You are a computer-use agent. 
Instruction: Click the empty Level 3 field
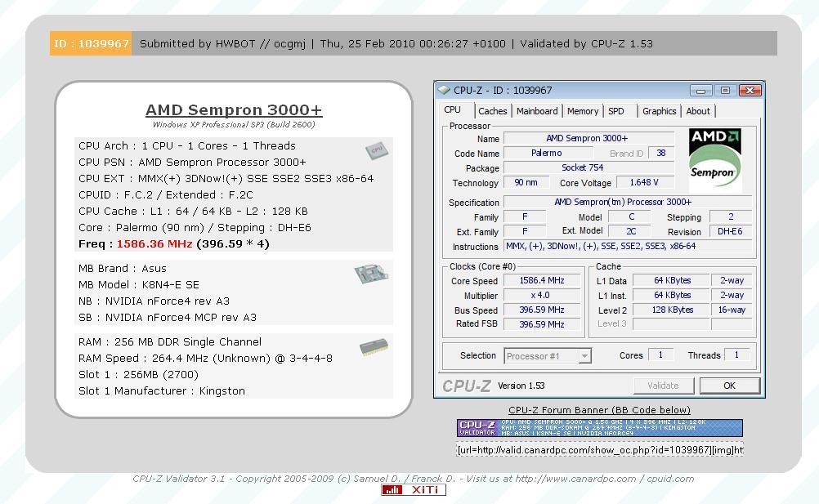point(672,324)
